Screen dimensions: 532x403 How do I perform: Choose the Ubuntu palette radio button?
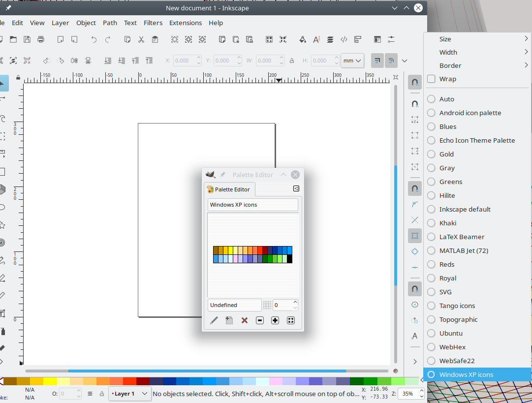click(431, 333)
